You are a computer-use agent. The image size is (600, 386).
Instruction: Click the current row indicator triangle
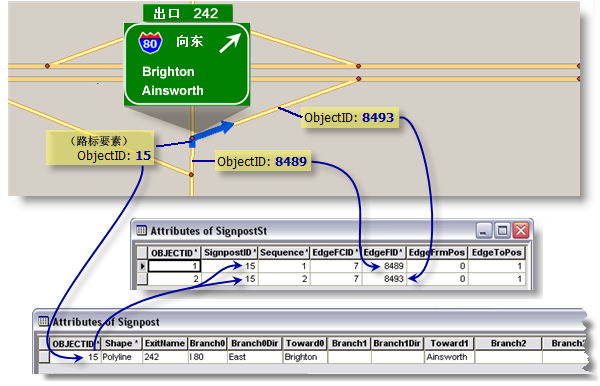(142, 266)
